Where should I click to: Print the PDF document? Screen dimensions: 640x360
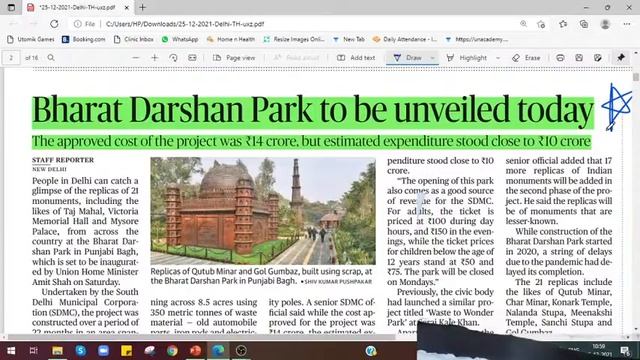coord(560,58)
